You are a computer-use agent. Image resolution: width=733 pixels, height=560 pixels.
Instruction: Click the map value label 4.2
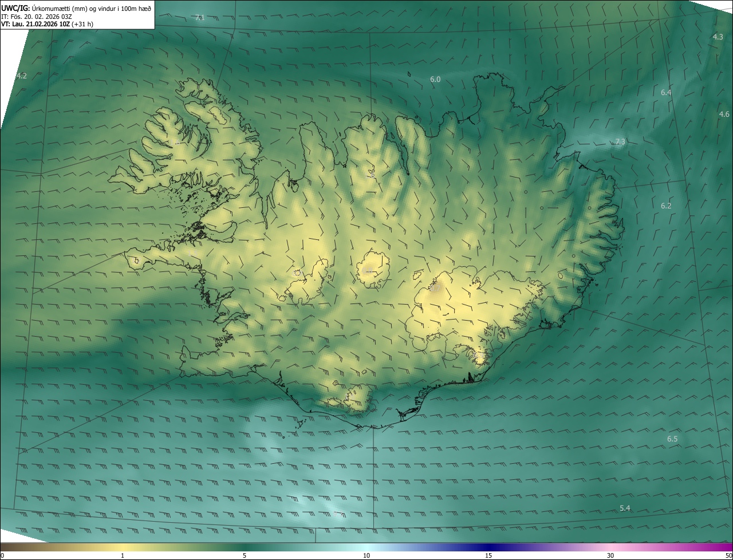[x=22, y=76]
